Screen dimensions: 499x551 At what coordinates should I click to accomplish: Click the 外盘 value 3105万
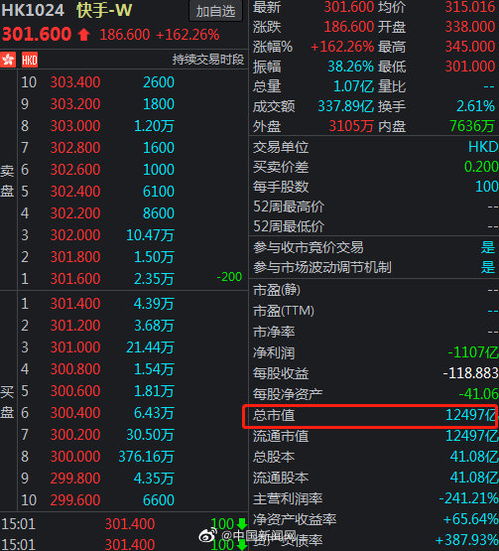click(x=351, y=126)
